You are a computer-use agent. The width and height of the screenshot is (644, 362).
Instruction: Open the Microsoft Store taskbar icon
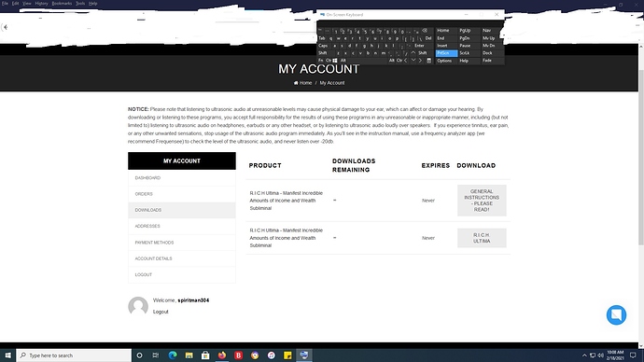pos(205,355)
